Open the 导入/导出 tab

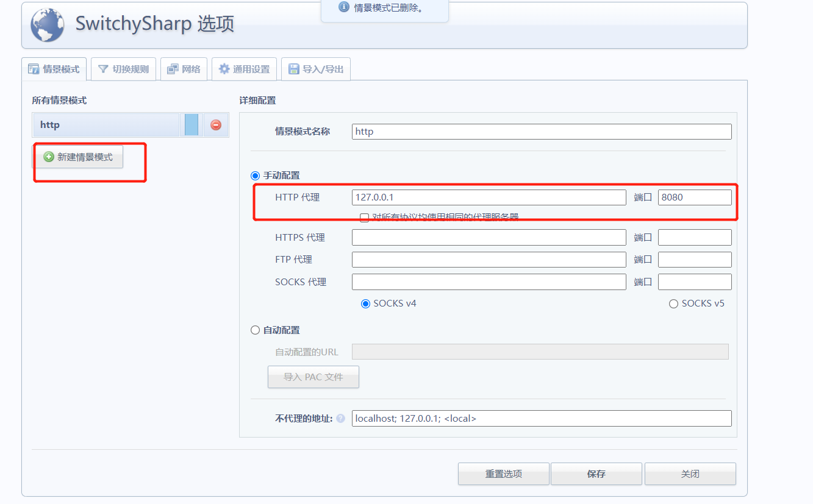pos(315,69)
